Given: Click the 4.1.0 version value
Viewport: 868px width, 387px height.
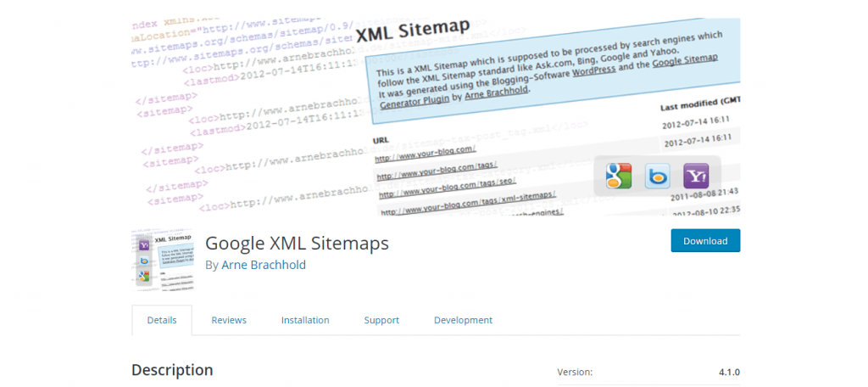Looking at the screenshot, I should (x=730, y=372).
